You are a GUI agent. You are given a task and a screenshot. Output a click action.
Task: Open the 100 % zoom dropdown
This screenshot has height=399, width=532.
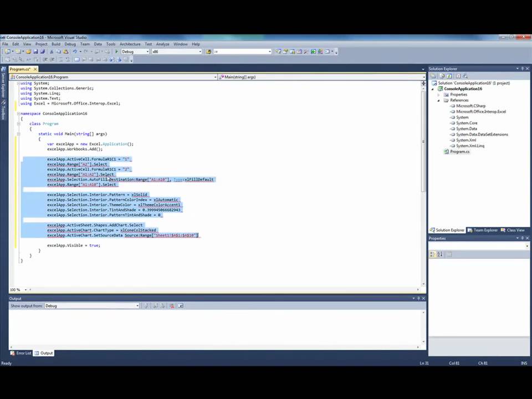[x=26, y=290]
